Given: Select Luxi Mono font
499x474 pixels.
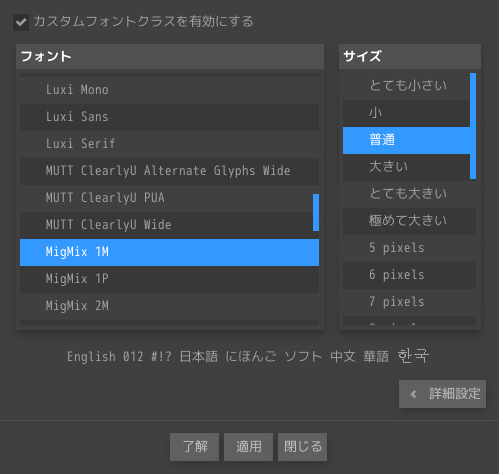Looking at the screenshot, I should pyautogui.click(x=169, y=90).
